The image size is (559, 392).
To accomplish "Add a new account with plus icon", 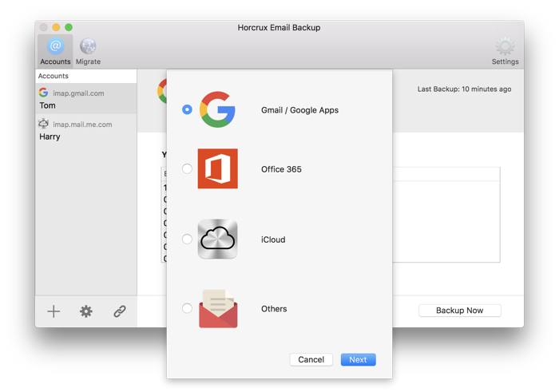I will pos(54,311).
